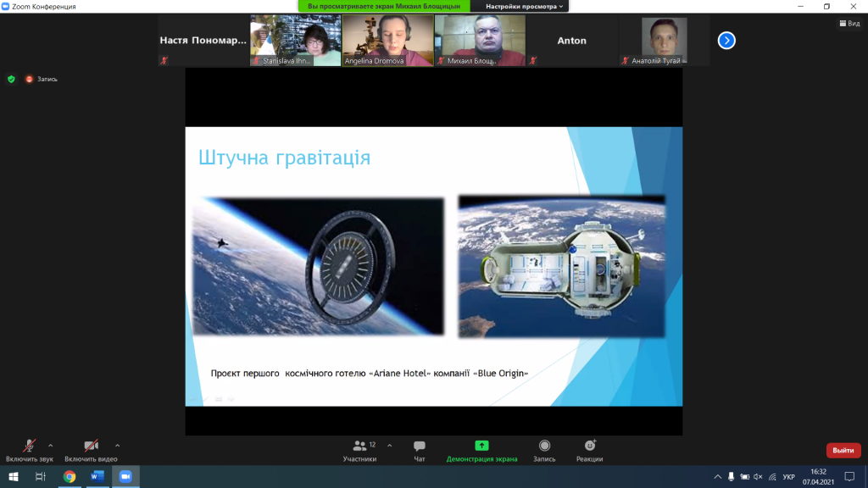Expand audio options arrow beside Включить звук
868x488 pixels.
[x=50, y=446]
